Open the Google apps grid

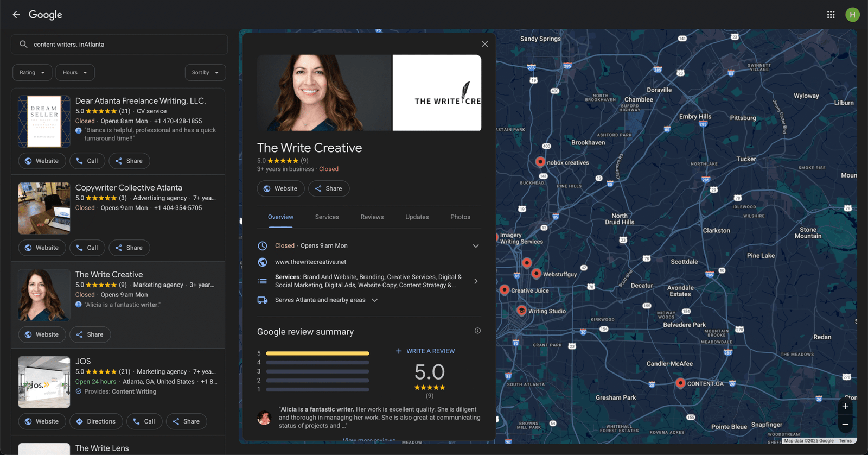[x=831, y=15]
